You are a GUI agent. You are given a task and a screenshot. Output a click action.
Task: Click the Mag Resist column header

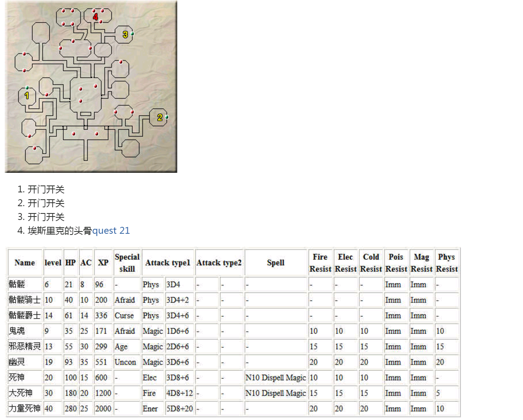point(421,262)
